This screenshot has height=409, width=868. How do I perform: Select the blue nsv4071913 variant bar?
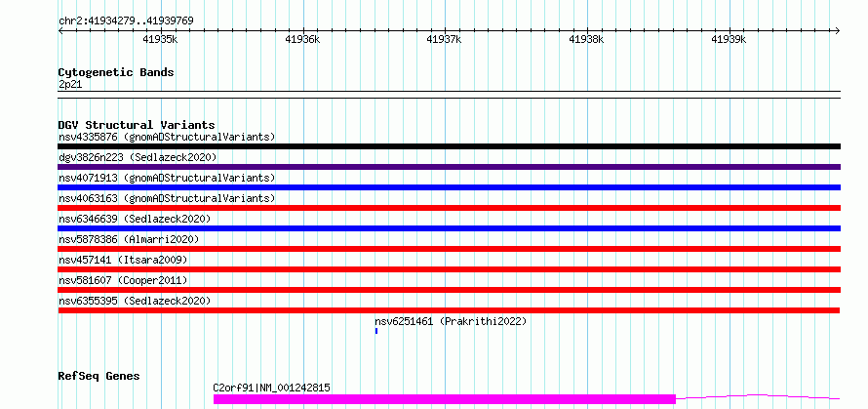pos(450,187)
